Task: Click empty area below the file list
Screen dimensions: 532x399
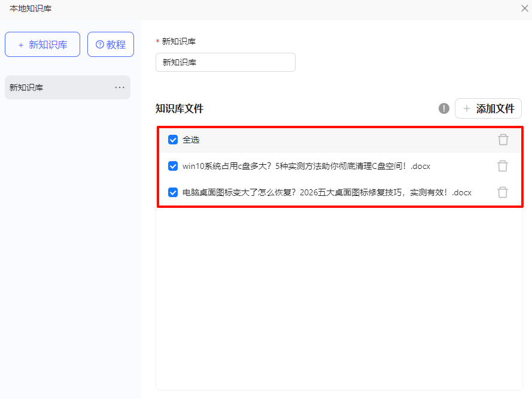Action: point(338,300)
